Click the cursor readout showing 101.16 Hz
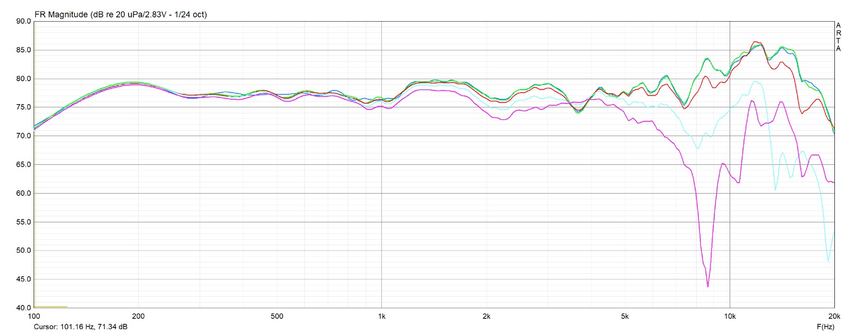868x333 pixels. click(x=81, y=326)
